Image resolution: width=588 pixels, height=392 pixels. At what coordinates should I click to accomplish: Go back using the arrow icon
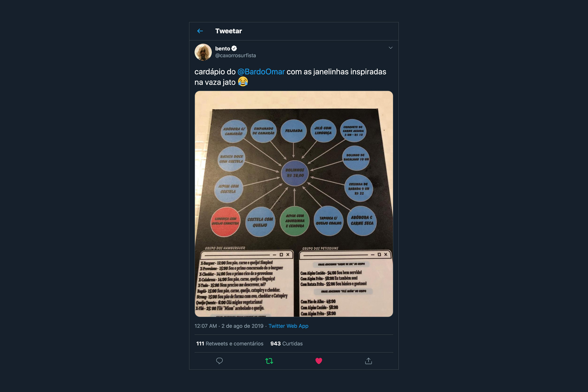point(200,31)
